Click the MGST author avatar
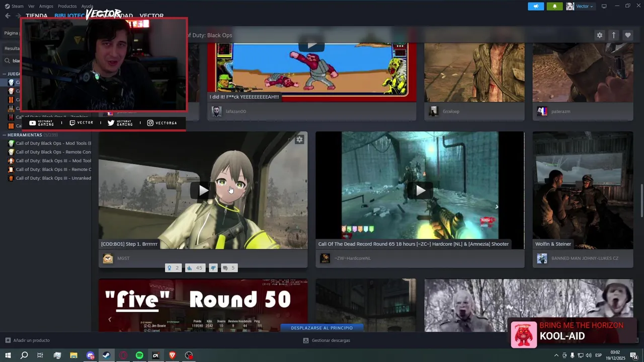This screenshot has width=644, height=362. tap(108, 258)
